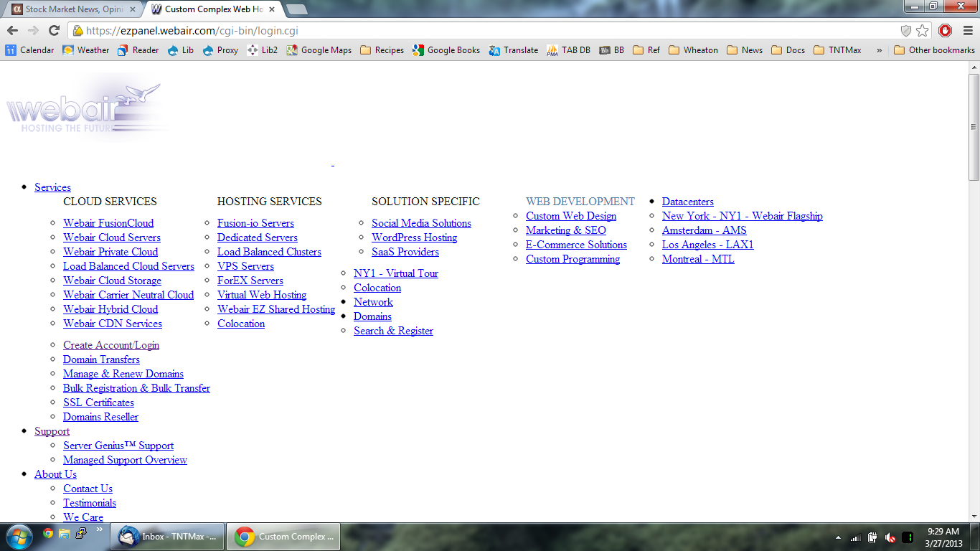Viewport: 980px width, 551px height.
Task: Open a new tab
Action: coord(296,9)
